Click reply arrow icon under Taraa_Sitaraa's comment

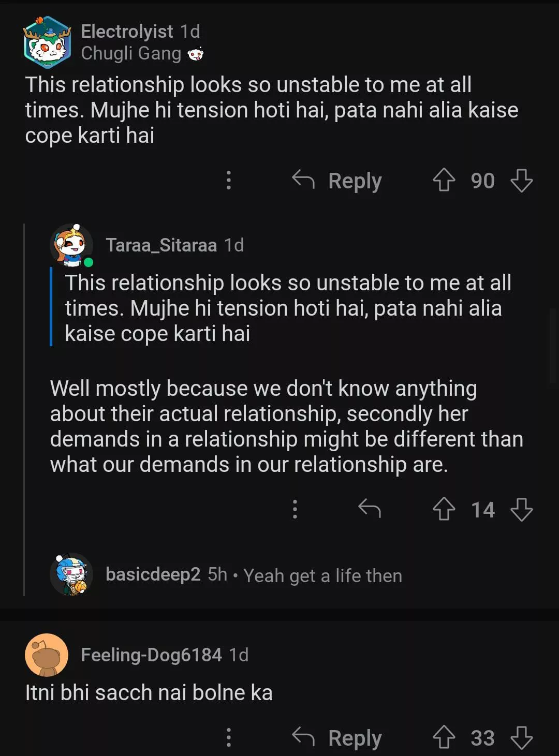click(370, 509)
